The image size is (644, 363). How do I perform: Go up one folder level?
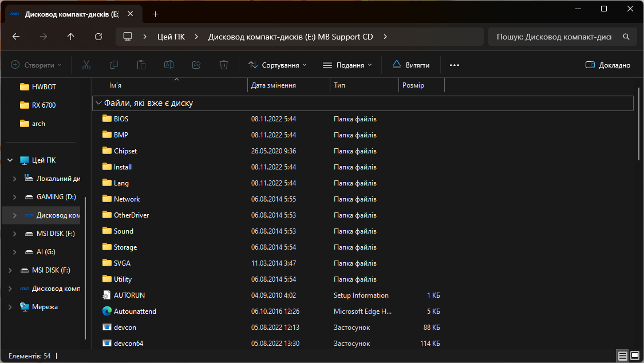click(x=71, y=37)
